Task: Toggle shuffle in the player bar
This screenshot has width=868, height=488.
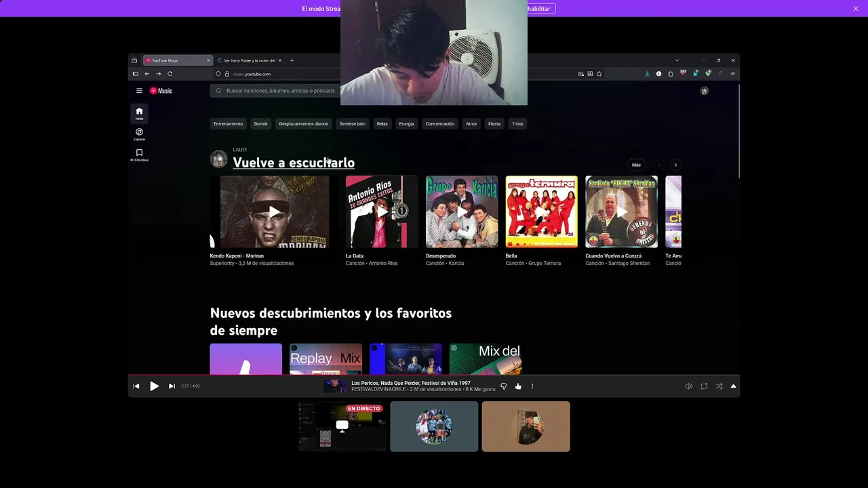Action: point(719,386)
